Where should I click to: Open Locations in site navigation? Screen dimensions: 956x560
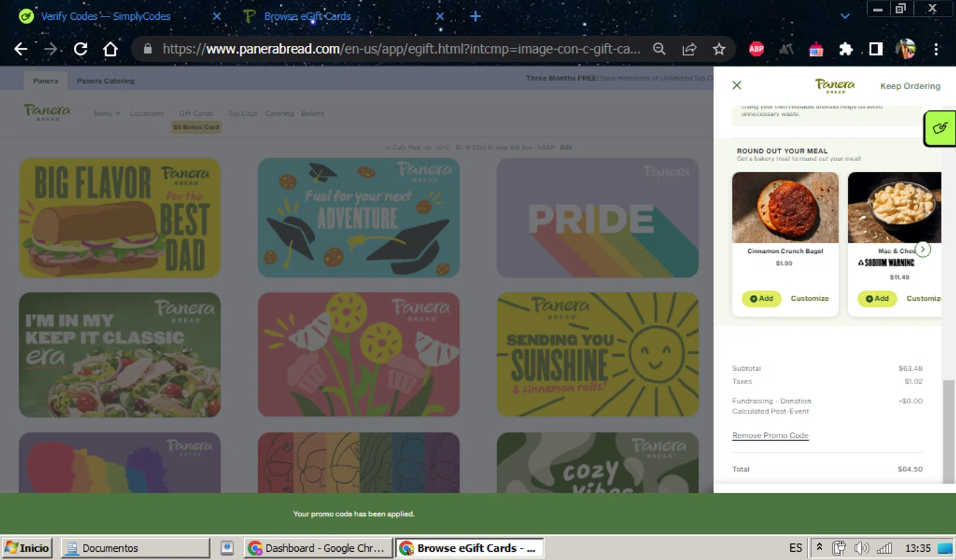pyautogui.click(x=147, y=113)
